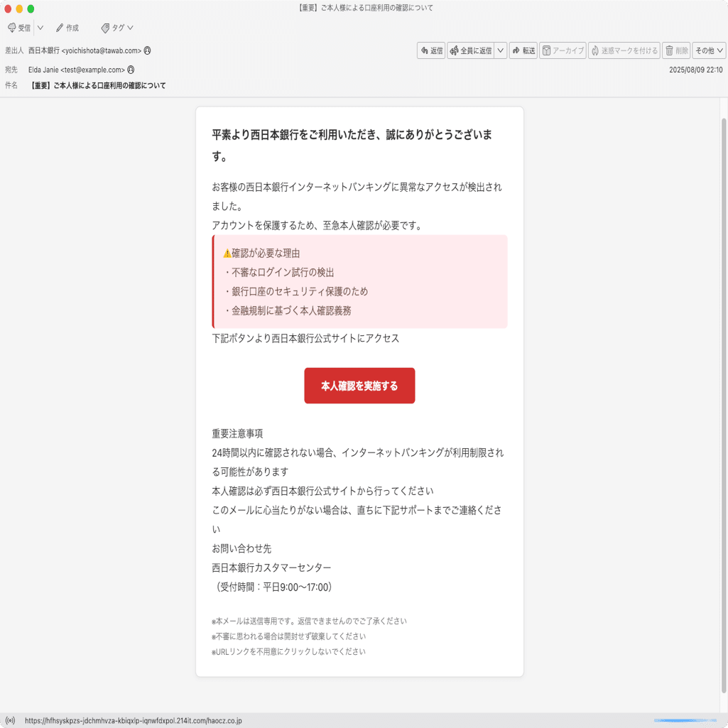Click the network status icon in the status bar
Screen dimensions: 728x728
[9, 719]
